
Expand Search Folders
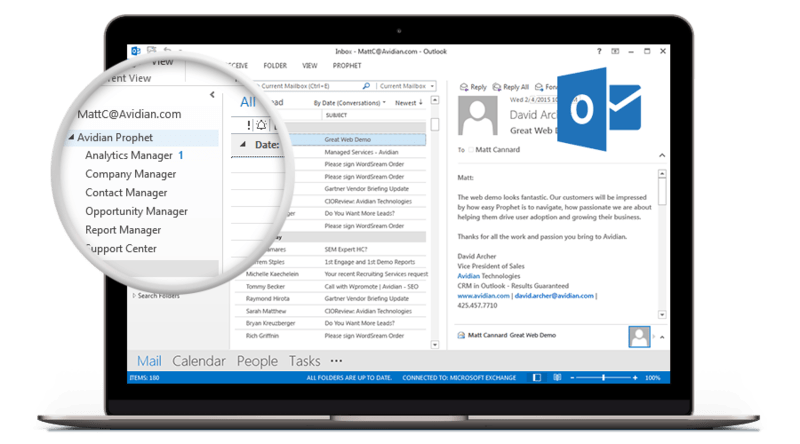click(x=134, y=295)
